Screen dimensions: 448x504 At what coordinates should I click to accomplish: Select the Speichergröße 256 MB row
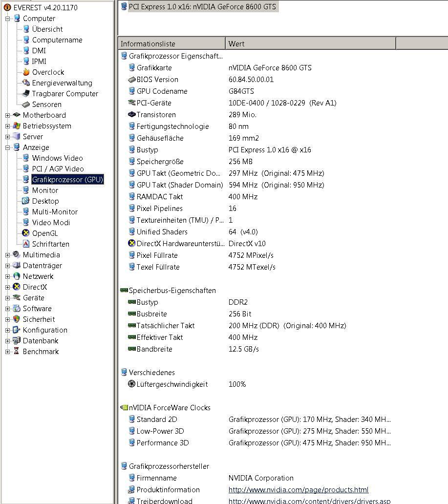click(257, 161)
